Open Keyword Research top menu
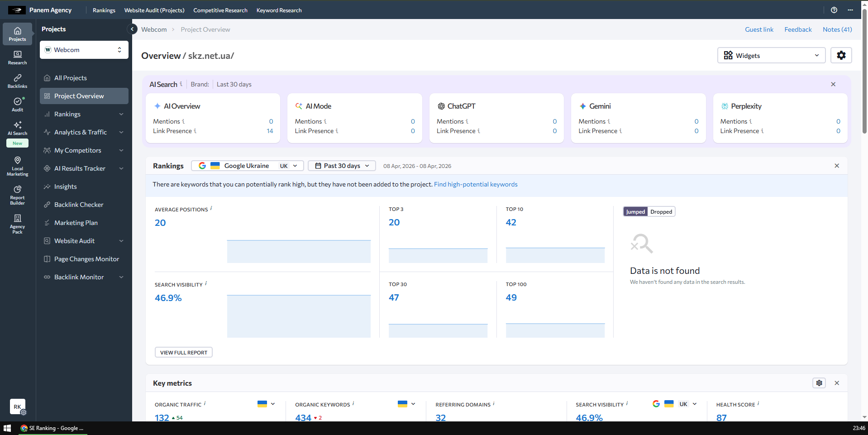The height and width of the screenshot is (435, 868). pos(279,10)
